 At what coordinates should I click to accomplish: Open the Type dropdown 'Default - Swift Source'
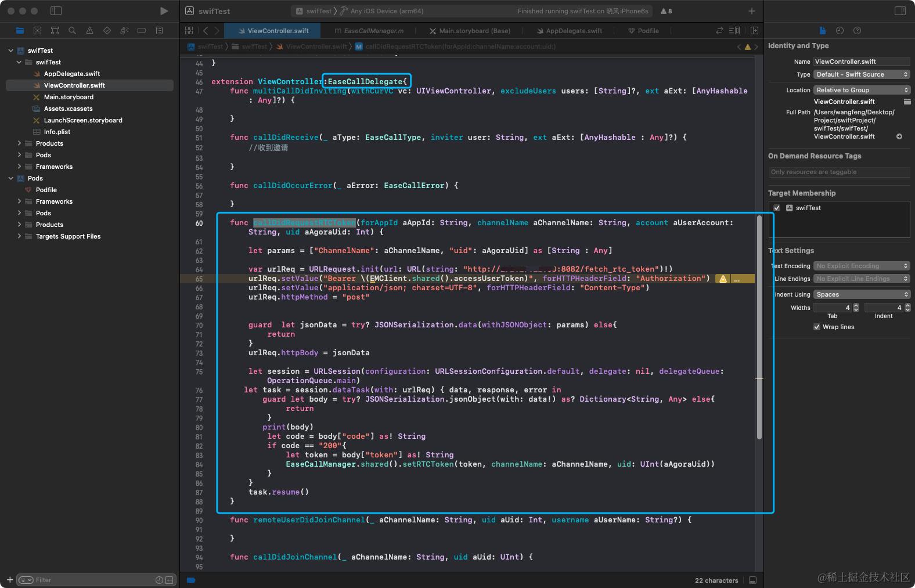pyautogui.click(x=862, y=74)
